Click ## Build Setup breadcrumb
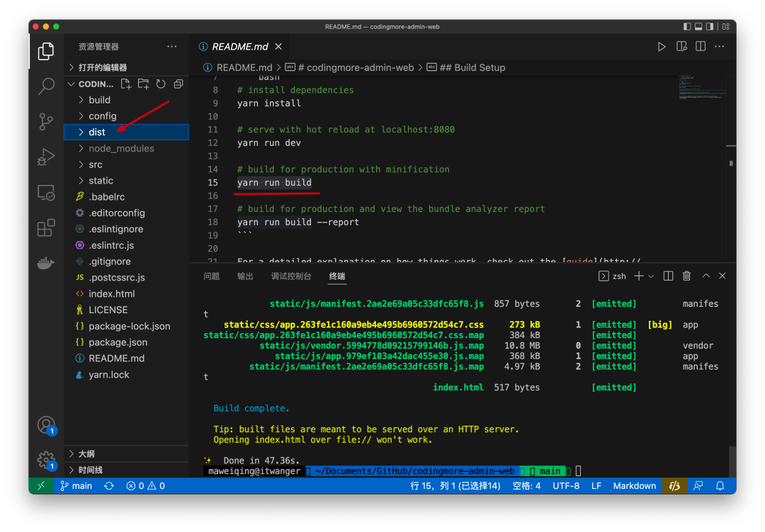 point(466,67)
